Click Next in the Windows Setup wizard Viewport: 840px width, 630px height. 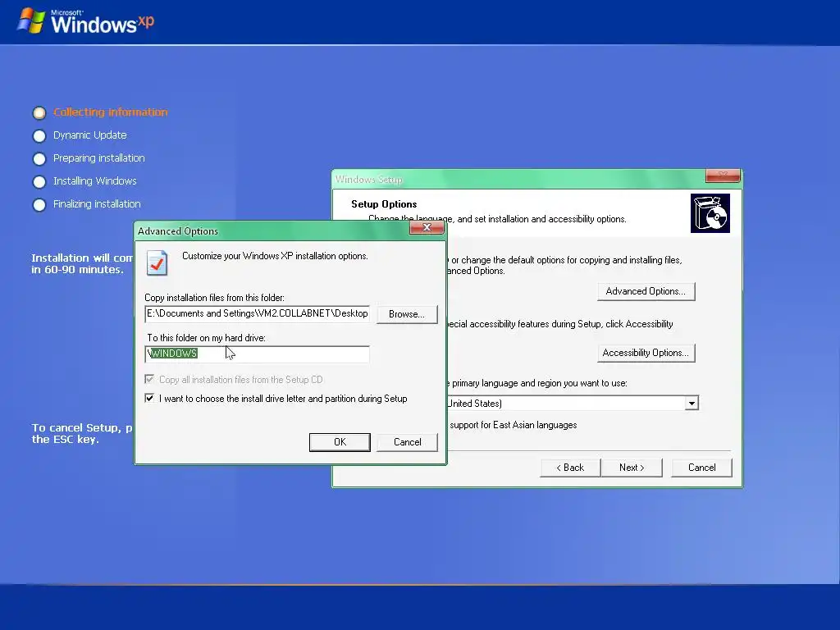[632, 468]
